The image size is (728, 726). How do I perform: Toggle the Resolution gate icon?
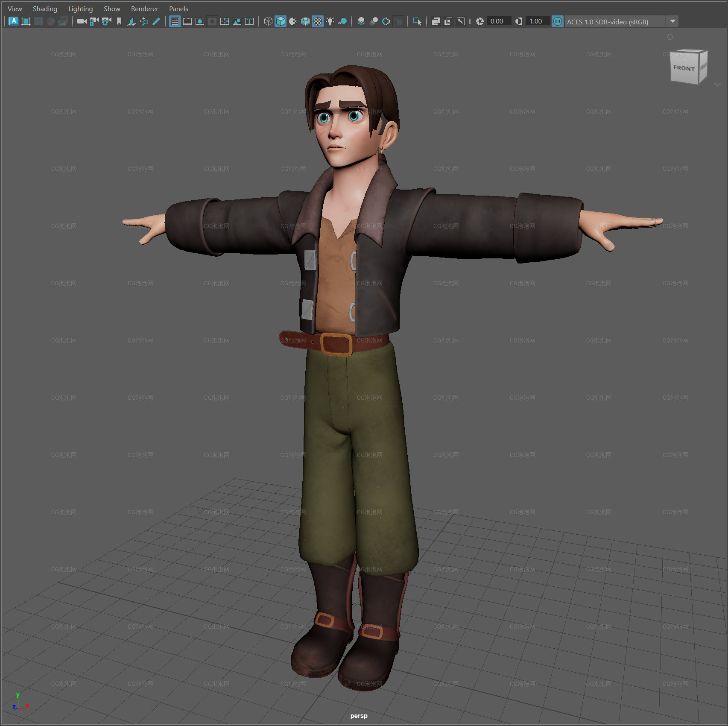coord(200,21)
